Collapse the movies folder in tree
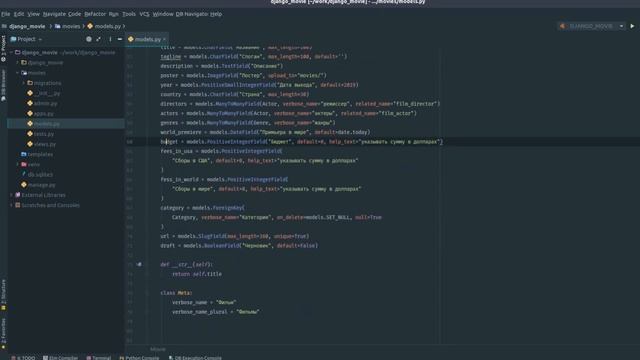The height and width of the screenshot is (360, 640). [18, 73]
